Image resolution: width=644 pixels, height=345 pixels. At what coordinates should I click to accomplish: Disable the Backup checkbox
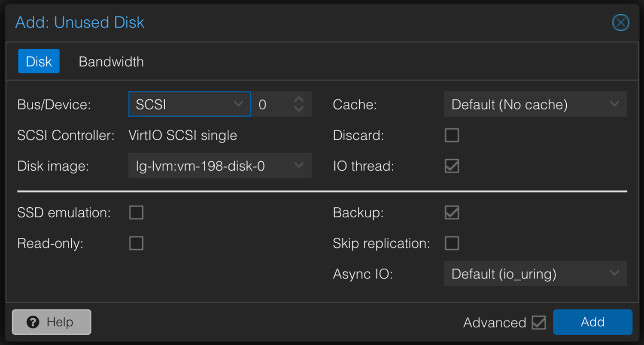452,213
